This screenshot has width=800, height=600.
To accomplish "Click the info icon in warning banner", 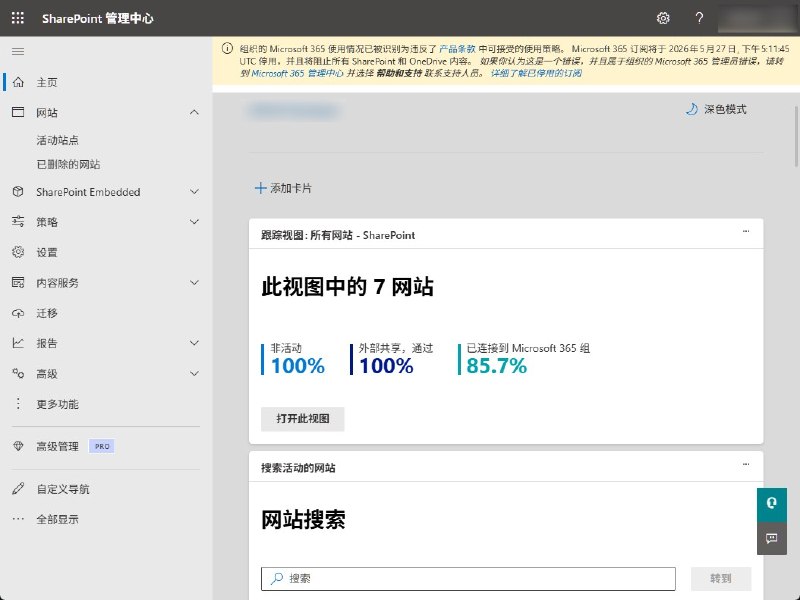I will click(227, 49).
